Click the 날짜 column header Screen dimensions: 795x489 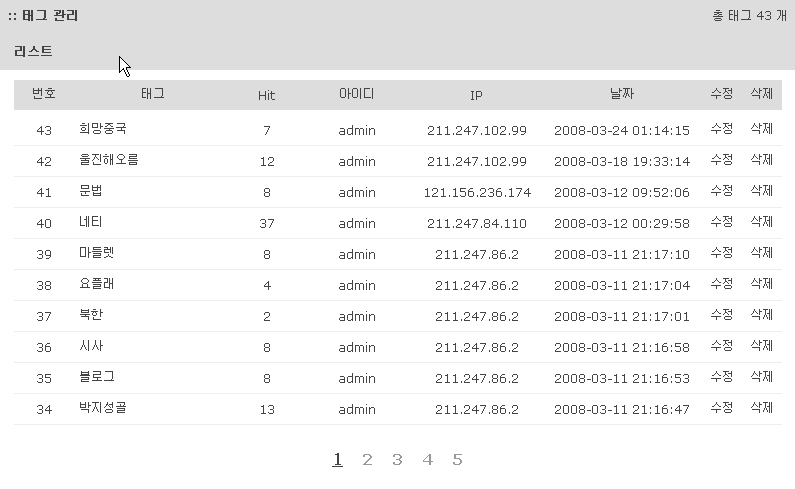(621, 94)
